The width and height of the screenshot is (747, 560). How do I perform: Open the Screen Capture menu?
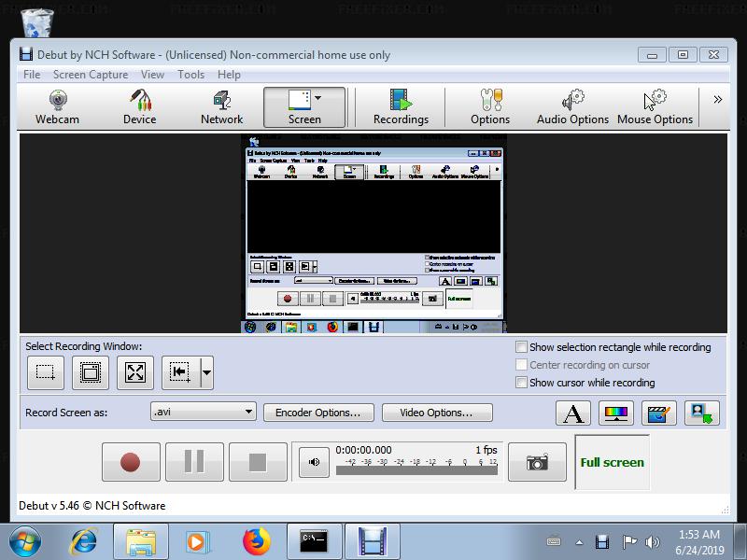click(x=90, y=75)
